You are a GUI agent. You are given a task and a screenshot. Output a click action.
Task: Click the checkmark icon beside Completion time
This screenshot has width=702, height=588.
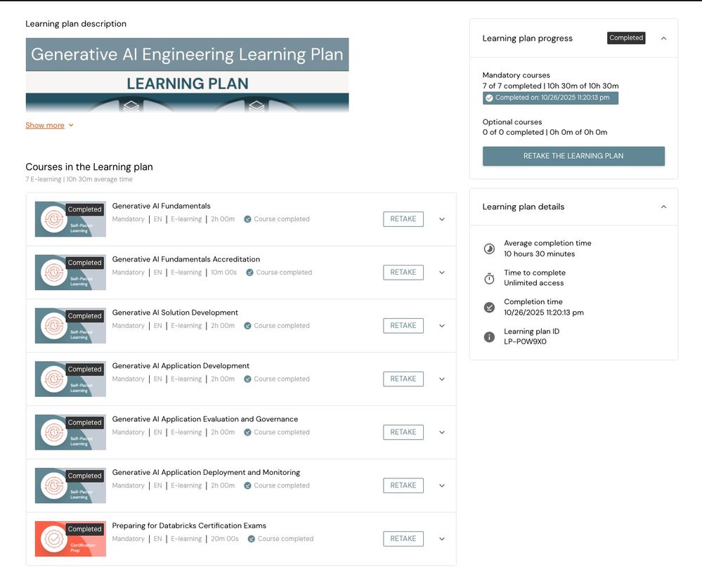tap(489, 307)
